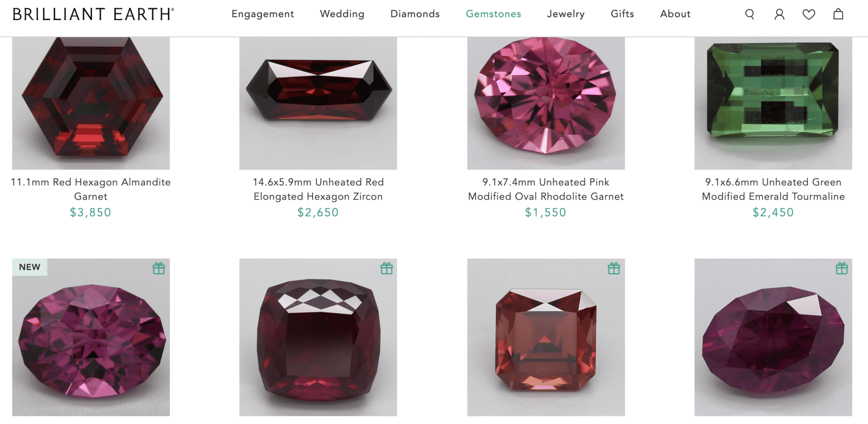Open the Wedding menu

coord(342,14)
